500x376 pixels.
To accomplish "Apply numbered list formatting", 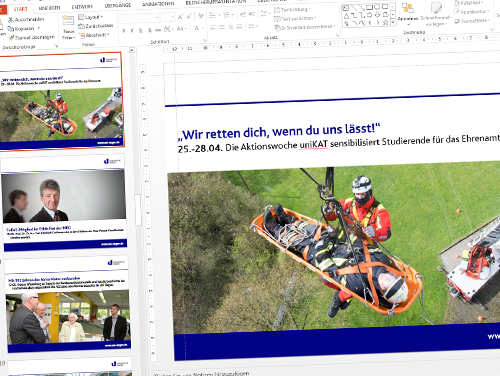I will click(226, 15).
